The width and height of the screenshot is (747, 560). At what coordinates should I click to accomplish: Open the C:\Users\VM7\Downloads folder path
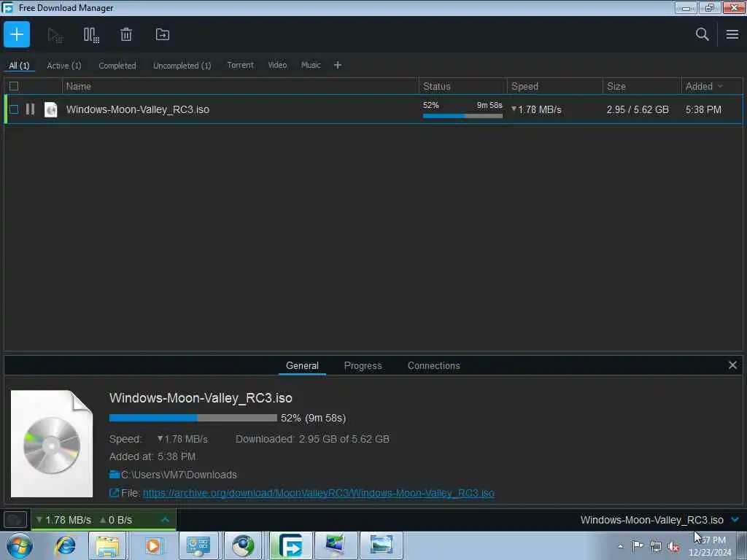coord(179,474)
